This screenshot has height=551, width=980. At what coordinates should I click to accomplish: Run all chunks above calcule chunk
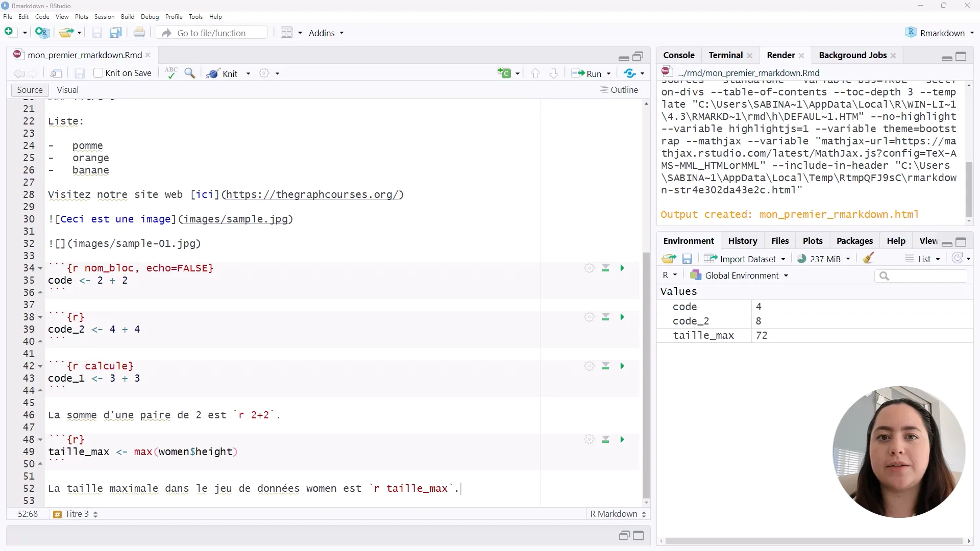pos(606,366)
